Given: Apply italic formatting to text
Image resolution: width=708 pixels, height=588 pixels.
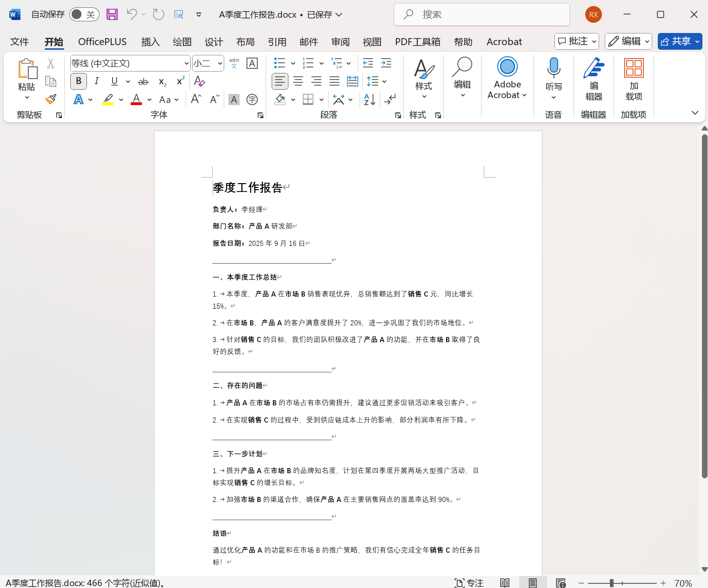Looking at the screenshot, I should coord(96,81).
